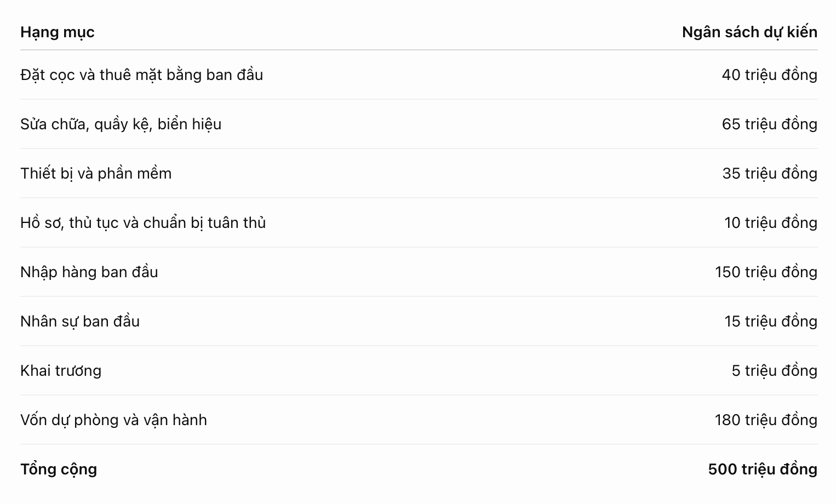Click the '35 triệu đồng' value
Screen dimensions: 836x504
tap(769, 174)
